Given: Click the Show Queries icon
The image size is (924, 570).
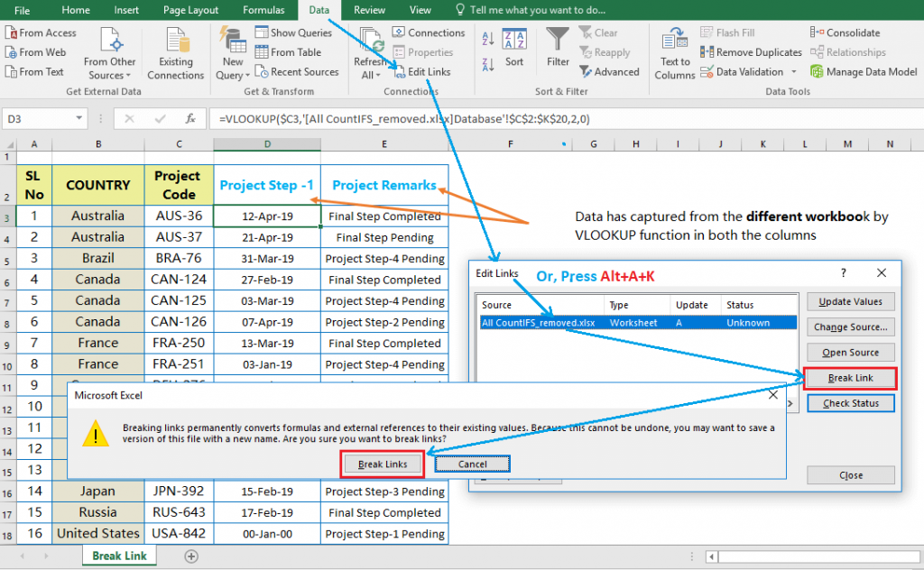Looking at the screenshot, I should click(262, 32).
